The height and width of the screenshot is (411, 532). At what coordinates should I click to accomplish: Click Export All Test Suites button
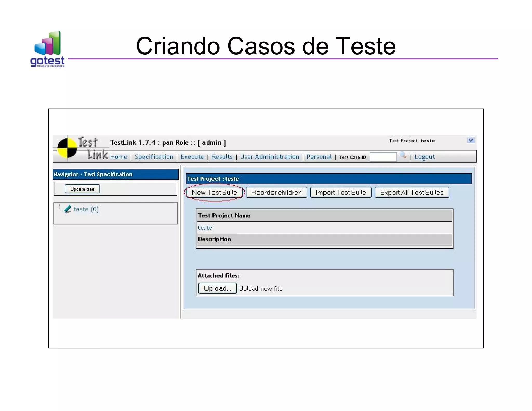[412, 193]
